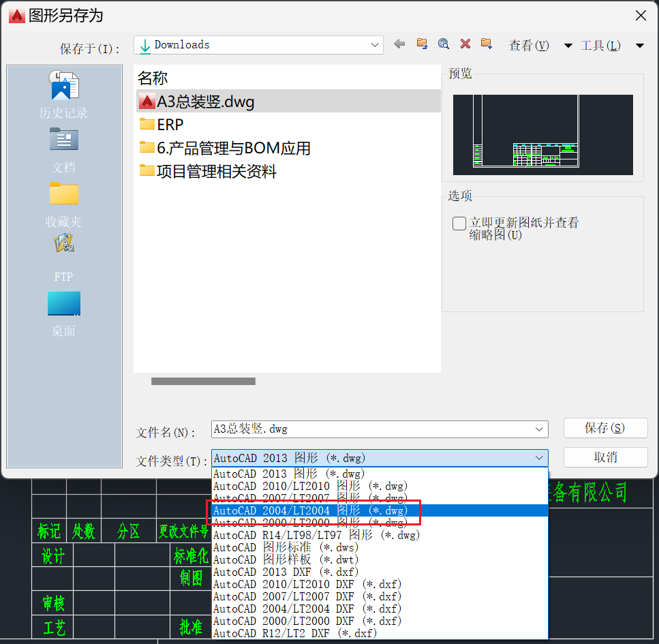
Task: Select the A3总装竖.dwg file
Action: pos(288,102)
